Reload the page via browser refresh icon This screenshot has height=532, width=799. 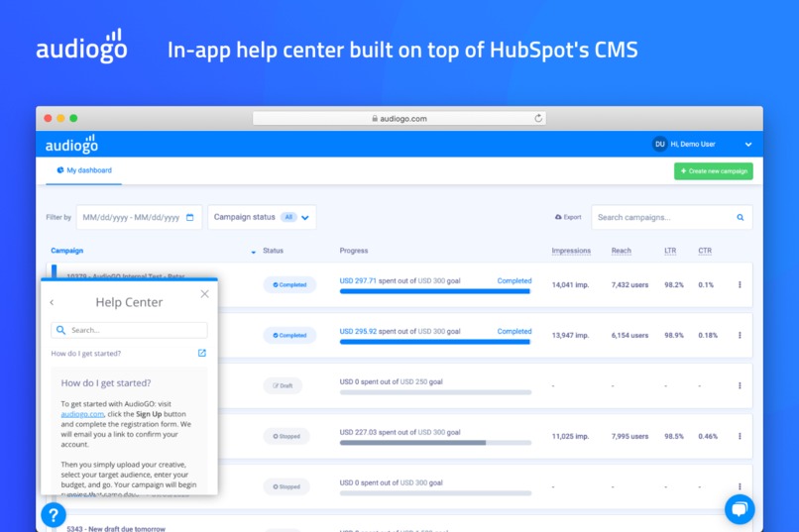click(538, 118)
